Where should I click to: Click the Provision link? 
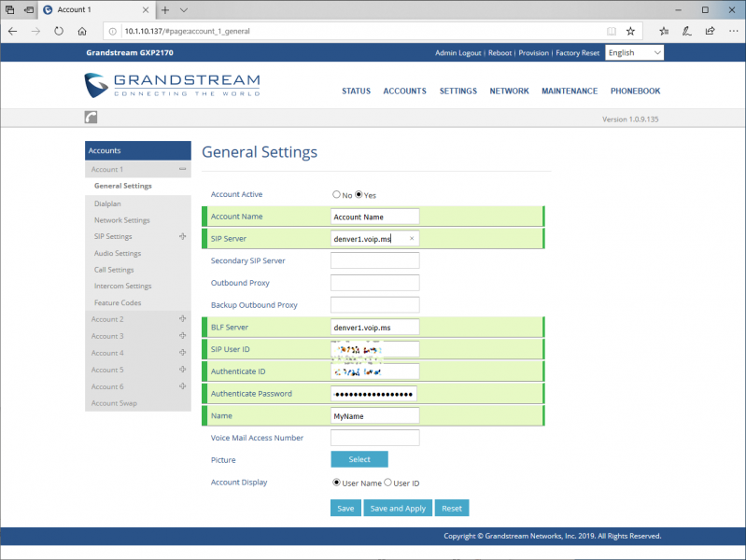534,53
